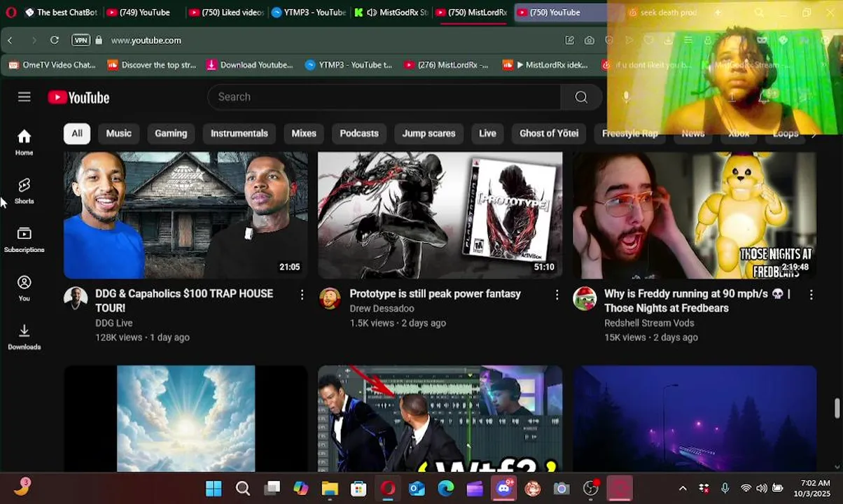Open options menu for Freddy running video
The image size is (843, 504).
tap(811, 295)
